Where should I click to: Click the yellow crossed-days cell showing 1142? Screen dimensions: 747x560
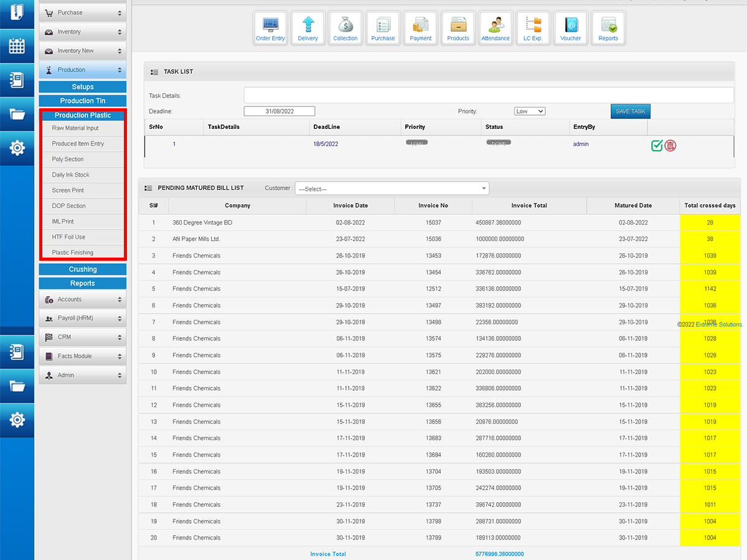(x=710, y=289)
